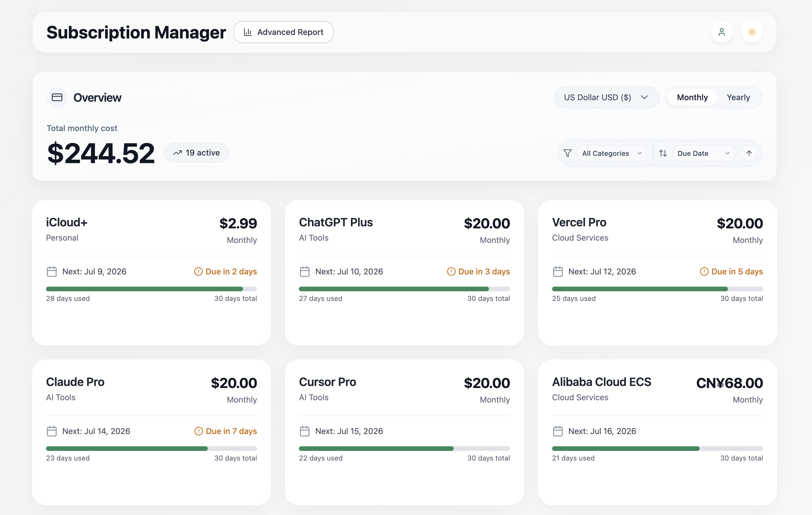Click the trending arrow in 19 active badge
812x515 pixels.
[x=178, y=153]
